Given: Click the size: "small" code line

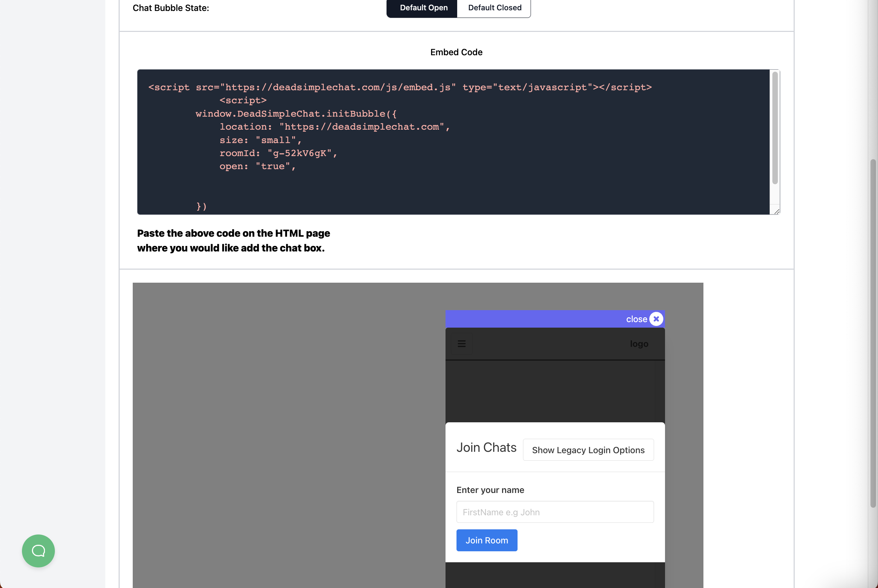Looking at the screenshot, I should point(261,140).
